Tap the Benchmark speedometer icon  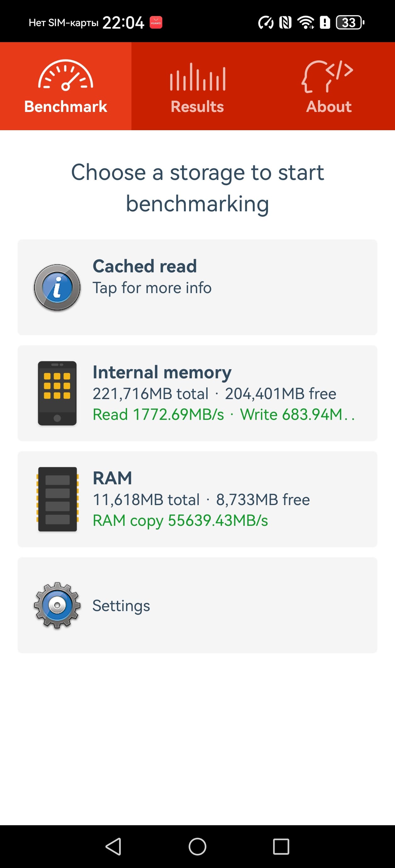coord(66,75)
